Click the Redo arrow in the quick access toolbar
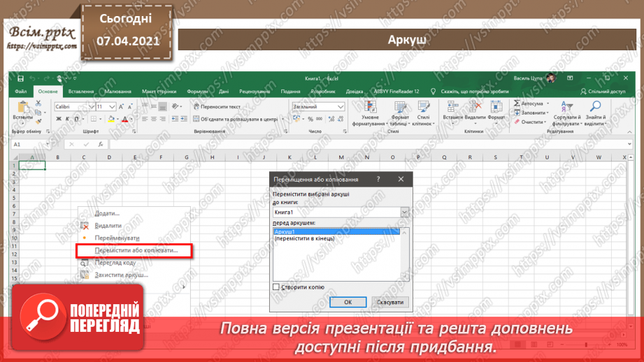The height and width of the screenshot is (362, 644). [x=46, y=78]
